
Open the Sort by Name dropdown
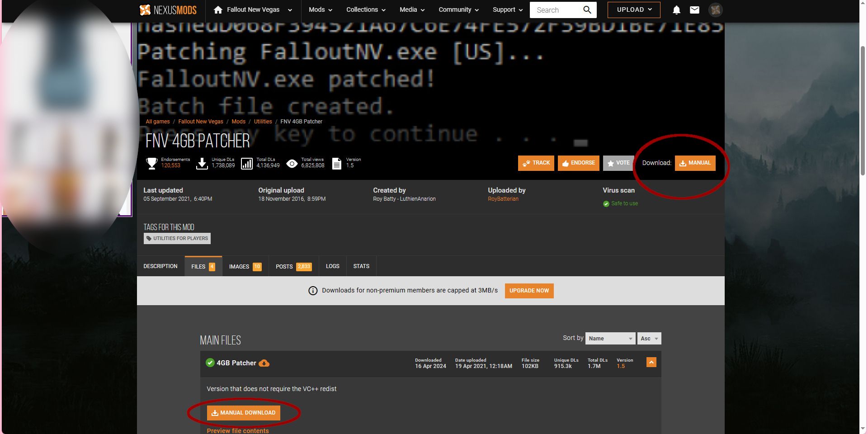coord(610,339)
